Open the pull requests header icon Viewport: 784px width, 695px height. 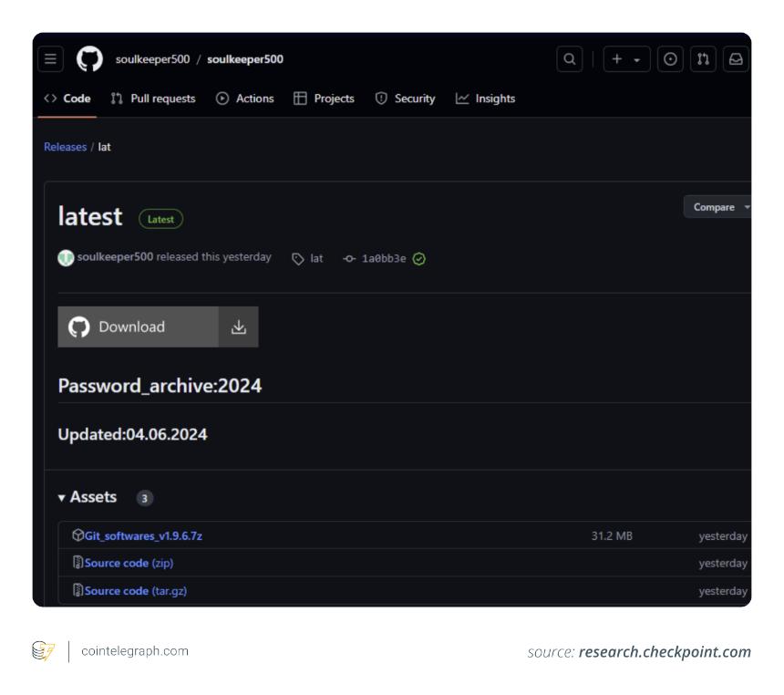pyautogui.click(x=703, y=59)
